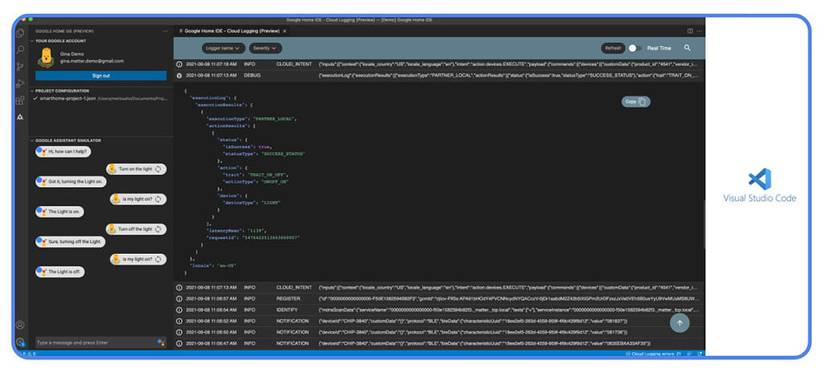Click the 'The Light is off' reply
The height and width of the screenshot is (370, 825).
[60, 272]
